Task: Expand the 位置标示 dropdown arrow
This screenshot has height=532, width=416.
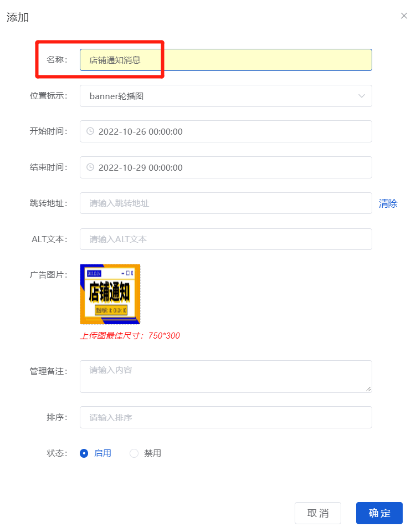Action: click(361, 96)
